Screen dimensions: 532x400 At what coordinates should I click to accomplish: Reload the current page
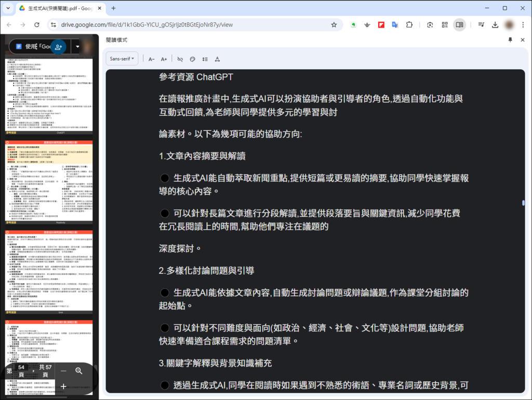(x=37, y=25)
